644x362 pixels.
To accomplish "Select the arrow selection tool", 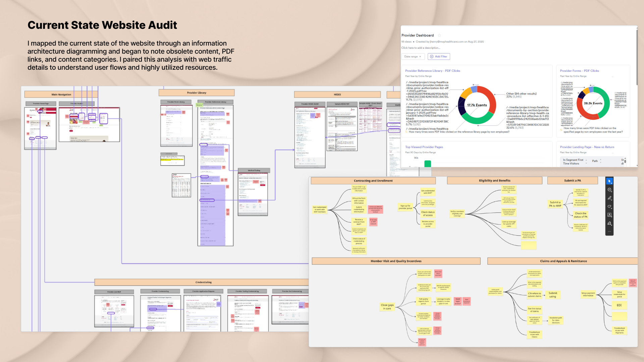I will click(x=609, y=181).
